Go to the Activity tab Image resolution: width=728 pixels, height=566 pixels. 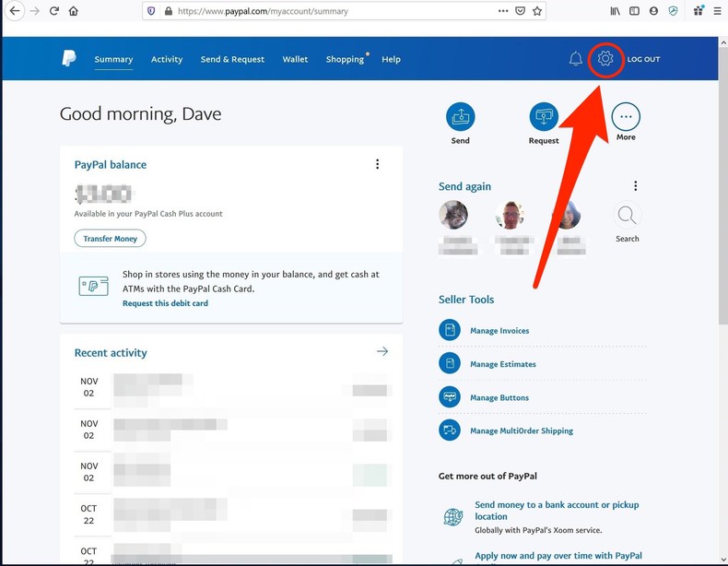click(x=167, y=59)
